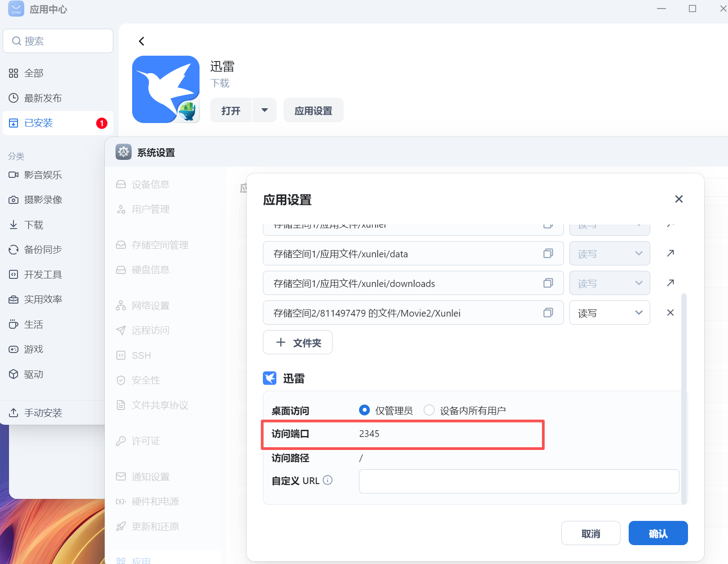Click the 访问端口 value 2345
Image resolution: width=728 pixels, height=564 pixels.
pos(369,434)
